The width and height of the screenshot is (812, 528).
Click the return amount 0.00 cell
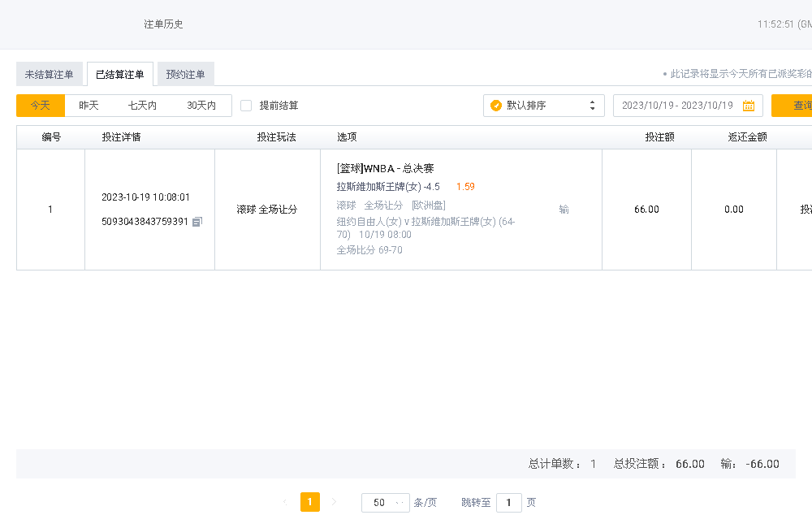(x=734, y=210)
